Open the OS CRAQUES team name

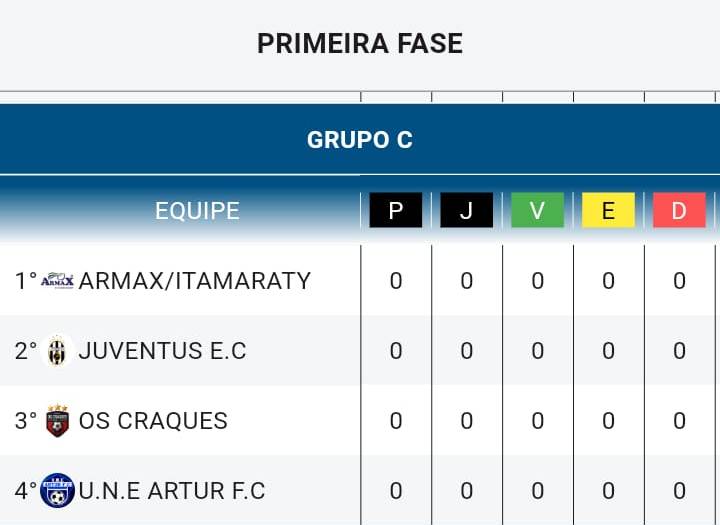(153, 421)
